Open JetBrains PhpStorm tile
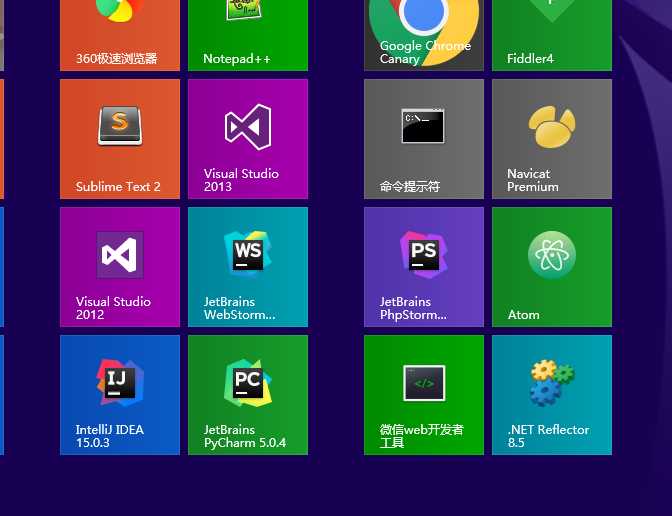 point(424,267)
